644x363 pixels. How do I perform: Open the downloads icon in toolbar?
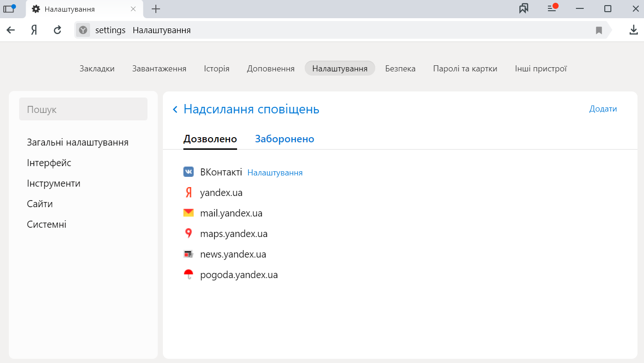(633, 30)
